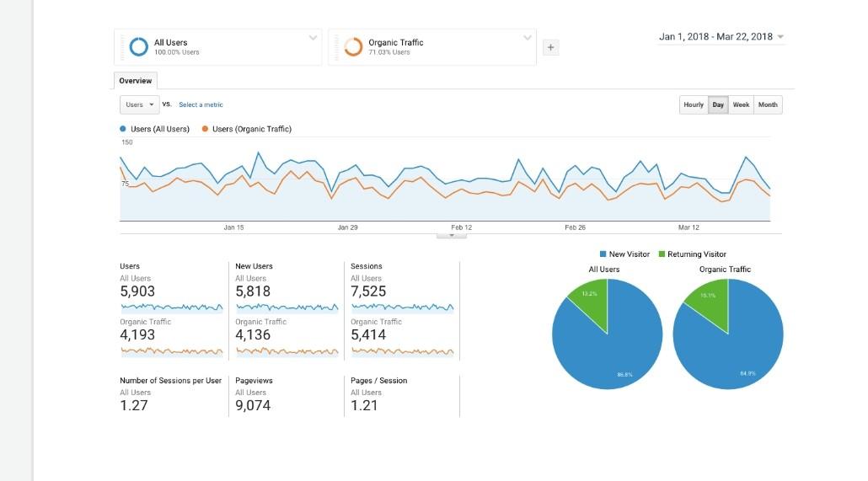Click the drag handle left of All Users segment
The width and height of the screenshot is (868, 481).
(x=122, y=48)
